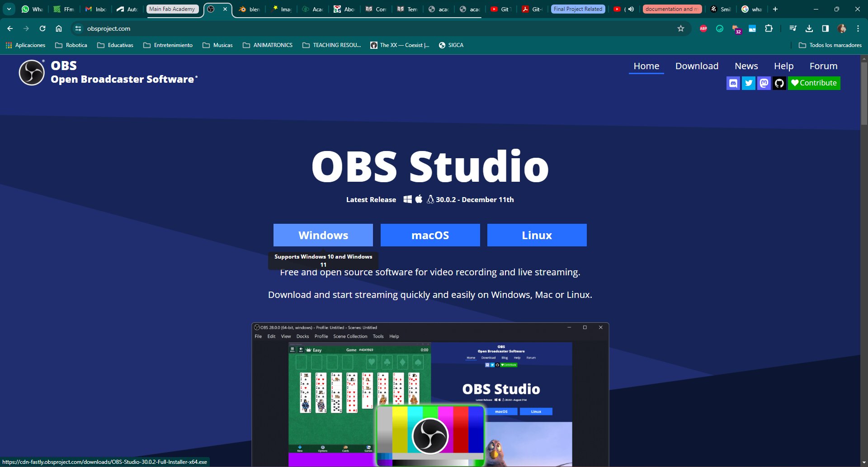Open the Home navigation item
This screenshot has height=467, width=868.
[x=646, y=66]
